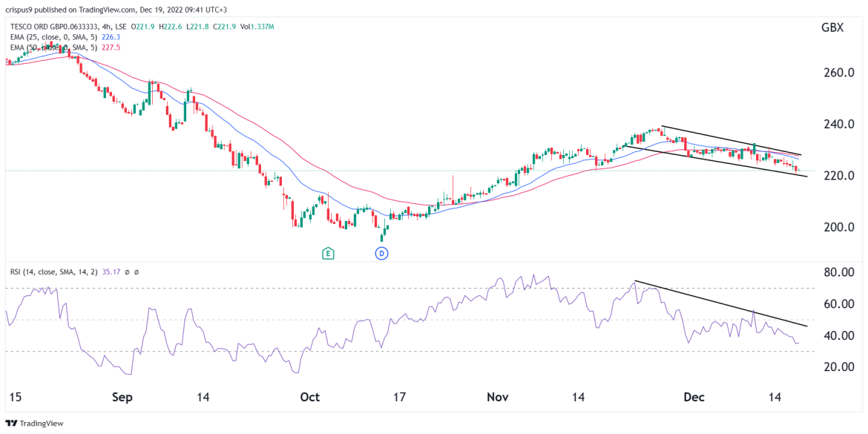Open the first RSI visibility circle icon
The height and width of the screenshot is (434, 868).
pyautogui.click(x=127, y=272)
